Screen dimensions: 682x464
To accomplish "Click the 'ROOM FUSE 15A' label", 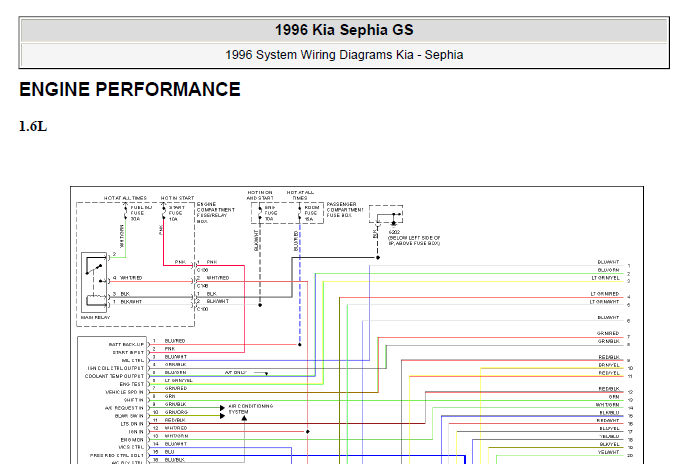I will click(311, 213).
